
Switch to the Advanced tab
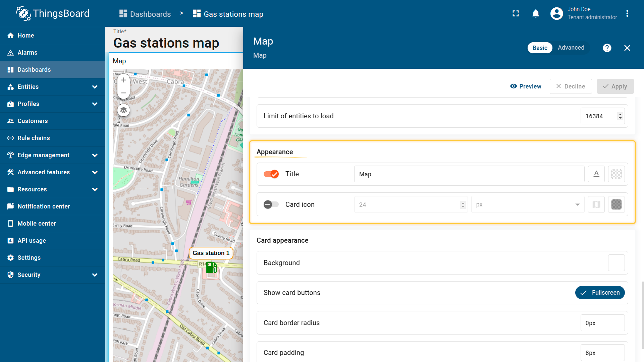pyautogui.click(x=571, y=48)
